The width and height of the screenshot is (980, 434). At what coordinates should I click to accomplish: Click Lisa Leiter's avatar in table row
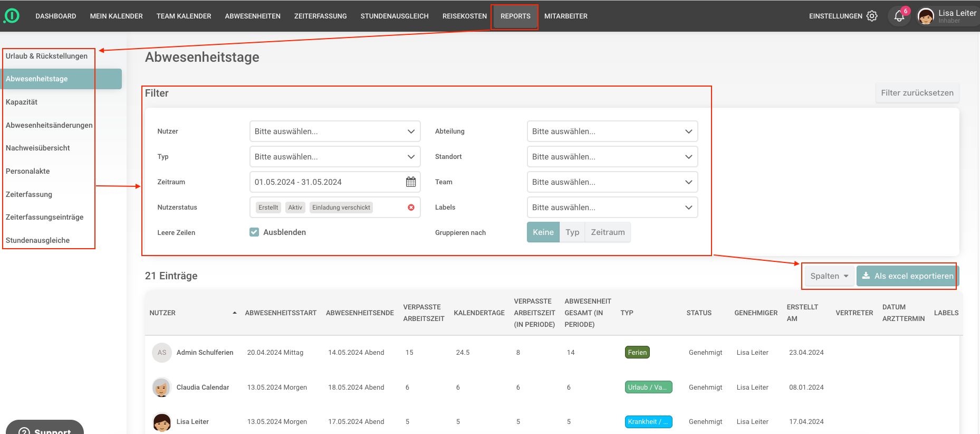(x=162, y=422)
